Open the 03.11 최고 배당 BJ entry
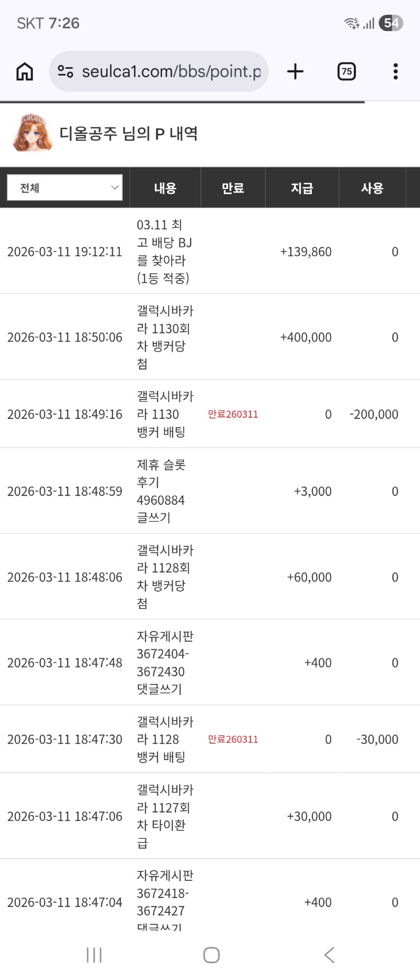 [x=164, y=251]
